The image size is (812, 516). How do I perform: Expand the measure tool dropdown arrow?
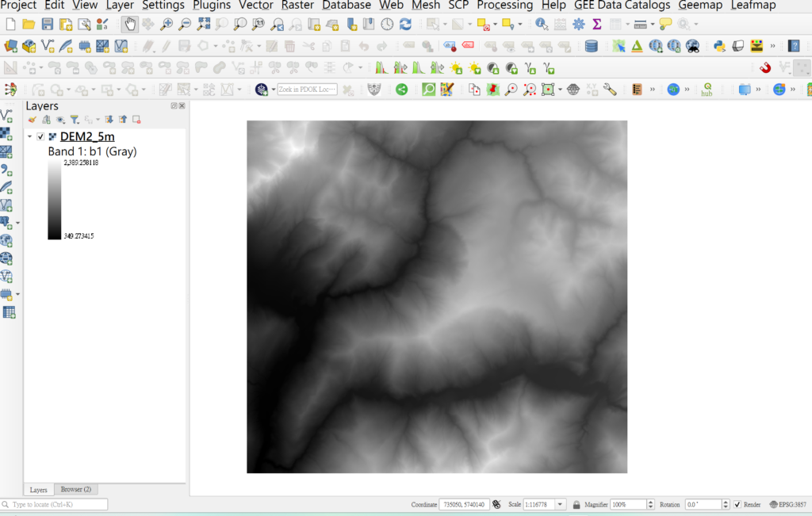coord(652,25)
